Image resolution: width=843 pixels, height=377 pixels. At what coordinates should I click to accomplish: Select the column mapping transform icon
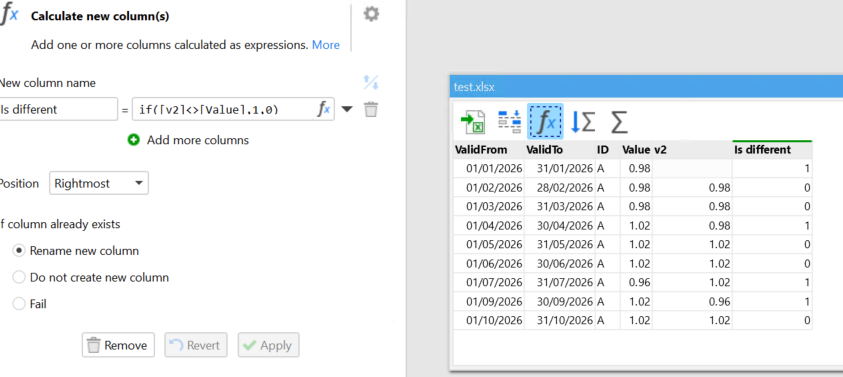[x=509, y=122]
